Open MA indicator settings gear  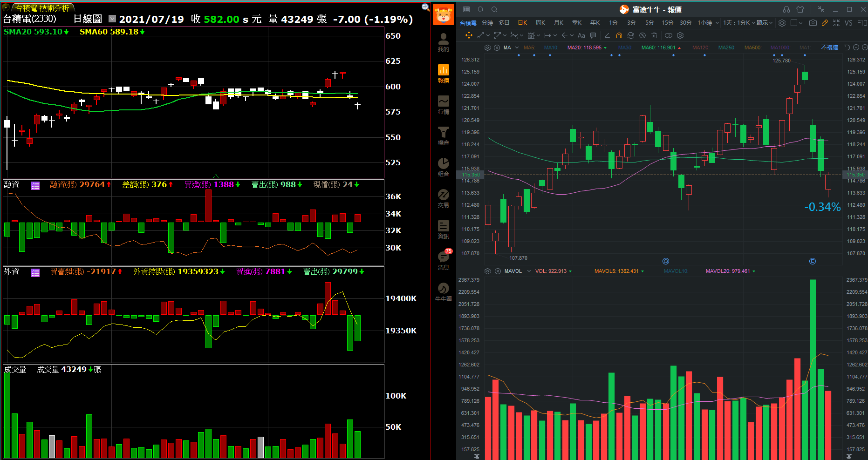tap(487, 47)
